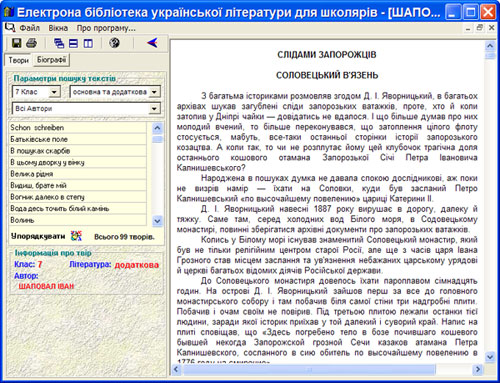Click the red 'додаткова' literature value
500x383 pixels.
(137, 265)
